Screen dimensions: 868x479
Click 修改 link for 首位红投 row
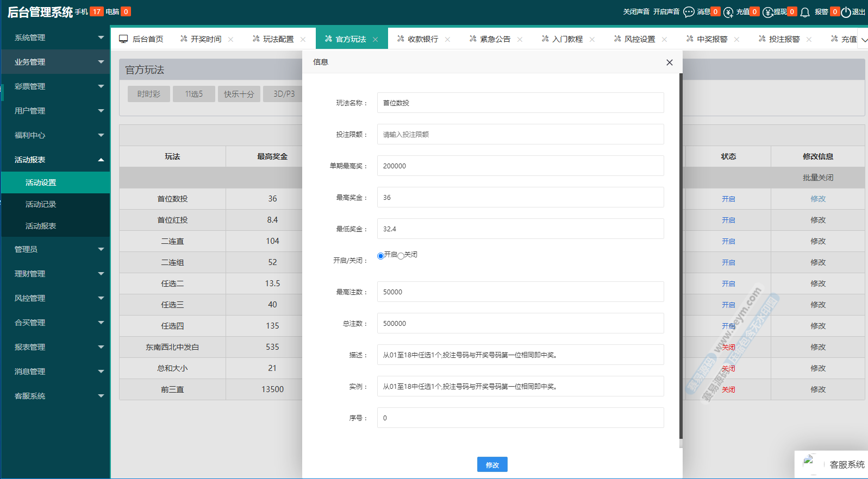tap(817, 220)
